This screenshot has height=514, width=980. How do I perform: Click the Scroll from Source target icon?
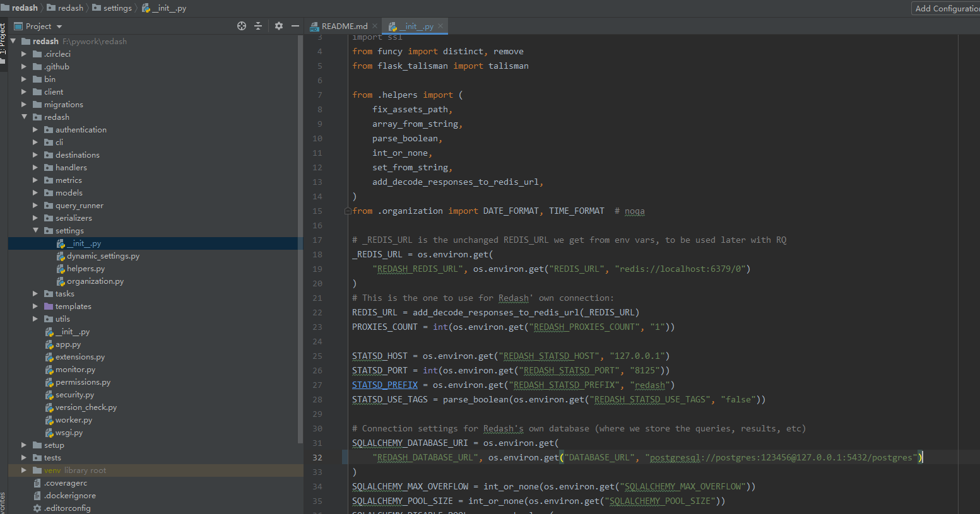click(241, 26)
